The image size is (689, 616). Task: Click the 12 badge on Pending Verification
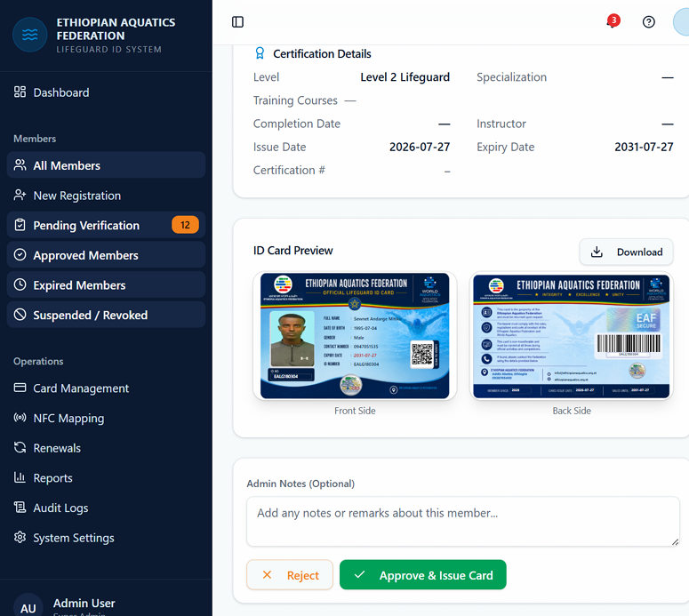[x=185, y=225]
